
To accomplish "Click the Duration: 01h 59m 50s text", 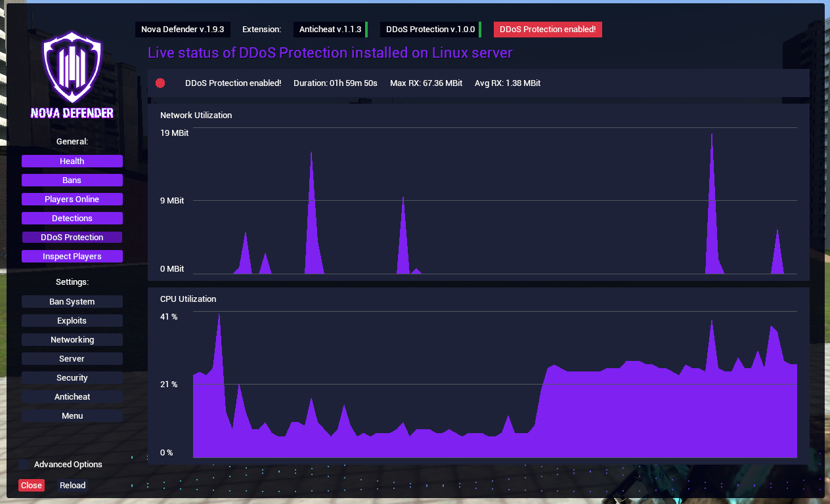I will coord(336,83).
